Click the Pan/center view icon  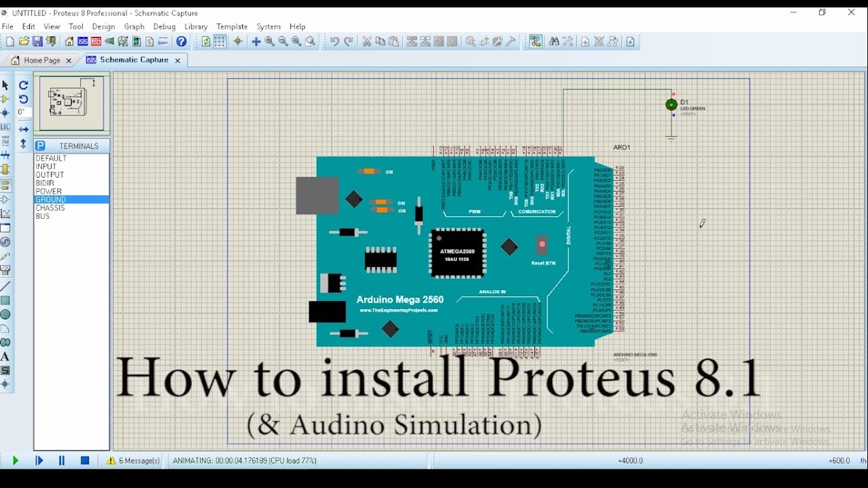coord(256,41)
